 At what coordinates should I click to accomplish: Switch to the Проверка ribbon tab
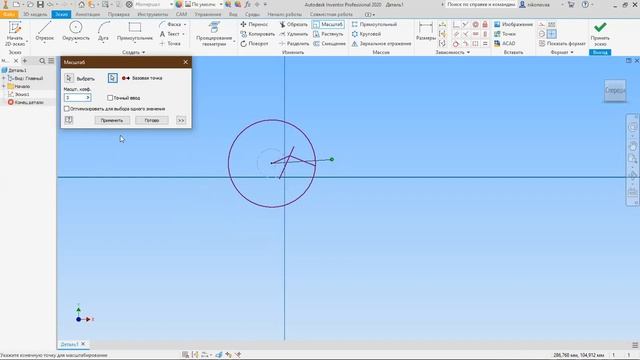pyautogui.click(x=119, y=14)
